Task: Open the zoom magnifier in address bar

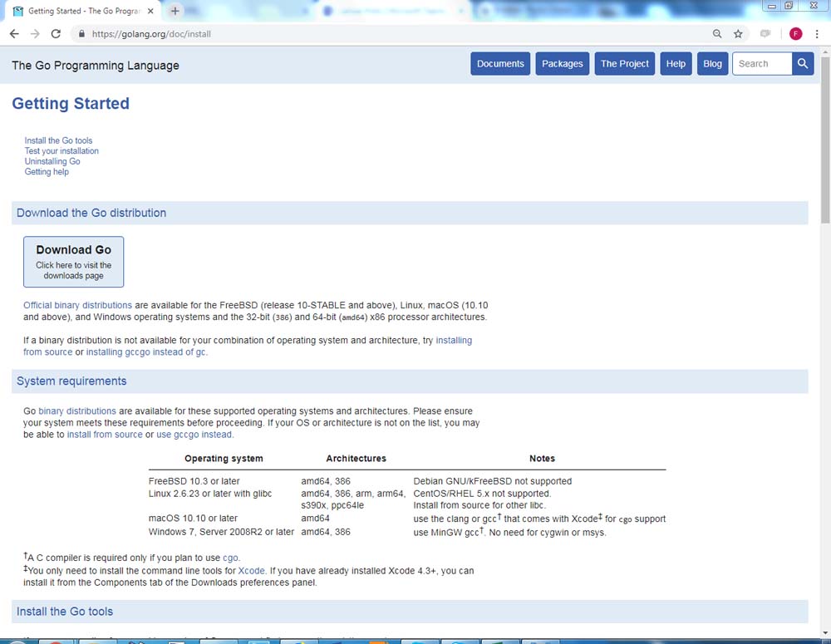Action: 717,34
